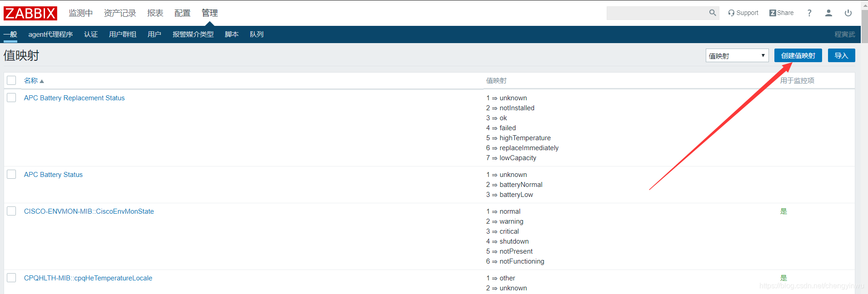
Task: Click the '2 ⇒ warning' value text
Action: [505, 221]
